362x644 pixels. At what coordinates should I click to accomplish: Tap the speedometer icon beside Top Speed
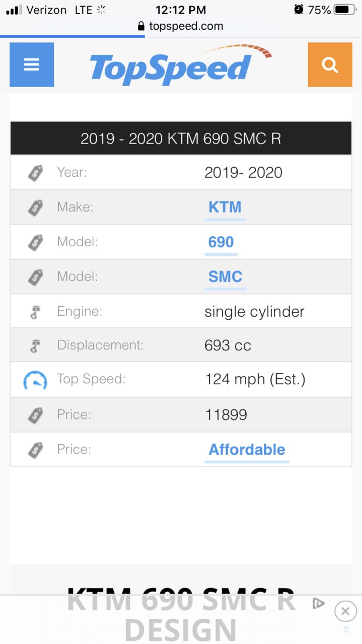[35, 380]
